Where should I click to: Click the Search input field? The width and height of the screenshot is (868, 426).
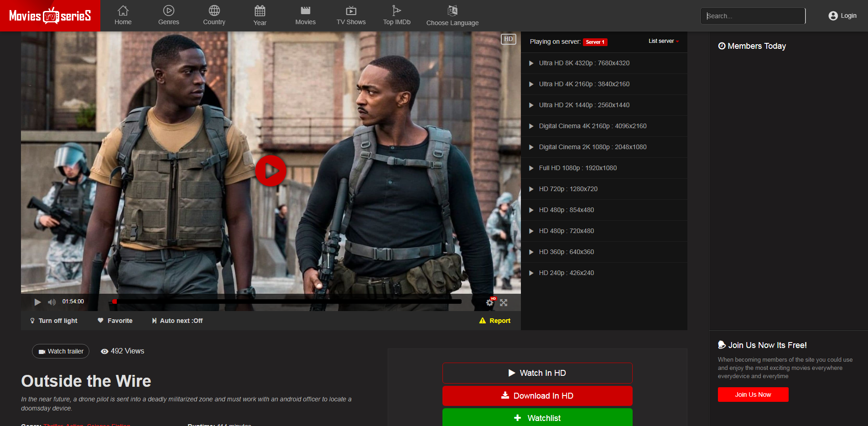[x=753, y=16]
